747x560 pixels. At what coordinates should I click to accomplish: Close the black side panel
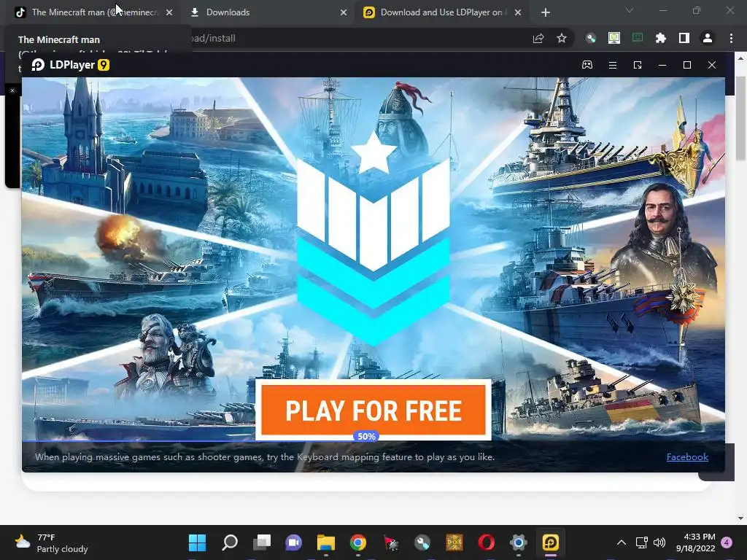click(12, 90)
